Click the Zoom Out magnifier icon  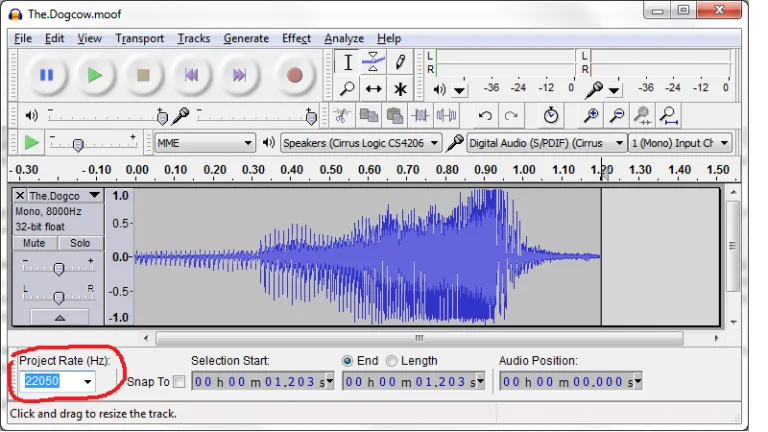617,116
